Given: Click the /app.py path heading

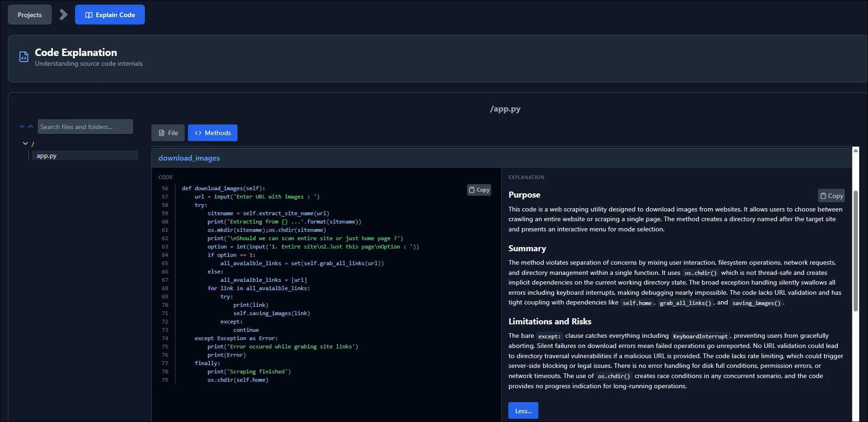Looking at the screenshot, I should [505, 109].
